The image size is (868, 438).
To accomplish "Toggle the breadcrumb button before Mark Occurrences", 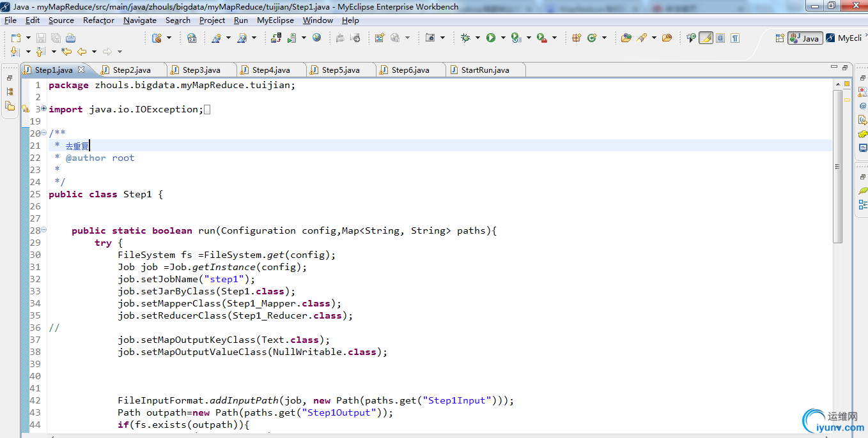I will [692, 38].
